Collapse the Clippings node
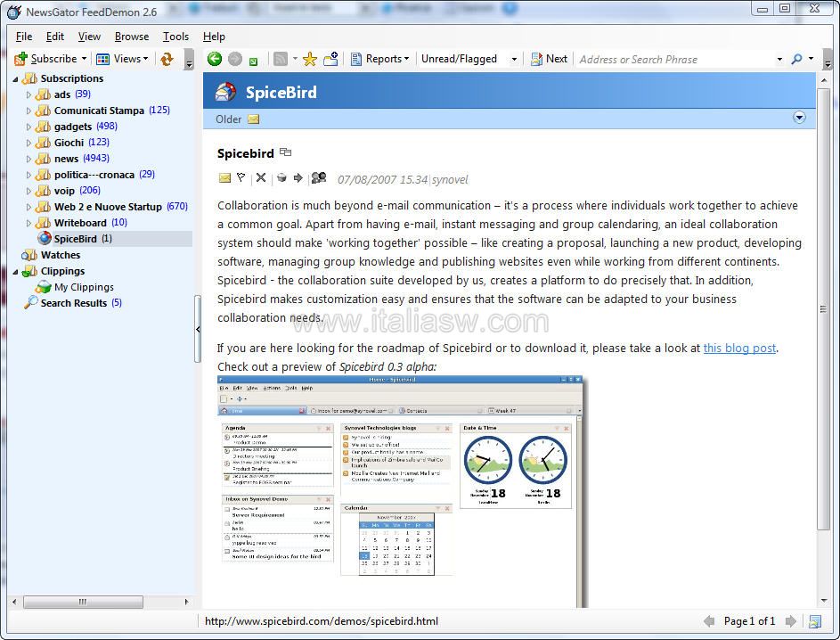The width and height of the screenshot is (840, 640). [x=15, y=272]
